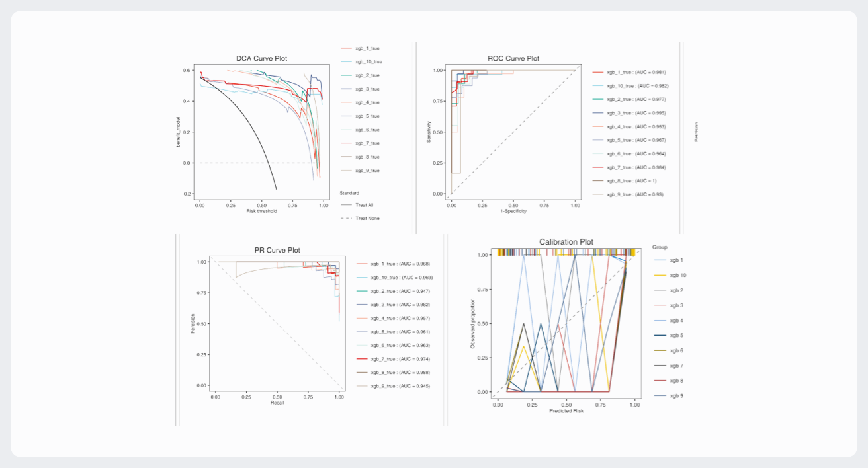868x468 pixels.
Task: Click the Recall axis label
Action: (x=277, y=403)
